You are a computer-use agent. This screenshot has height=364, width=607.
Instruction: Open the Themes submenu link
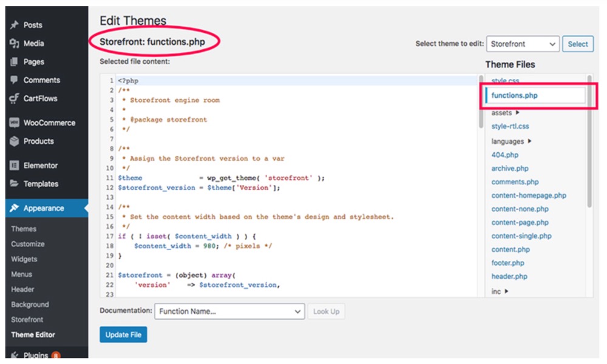tap(24, 229)
